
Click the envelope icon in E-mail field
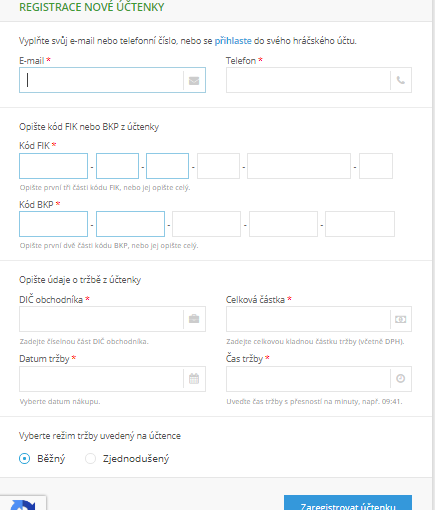194,81
